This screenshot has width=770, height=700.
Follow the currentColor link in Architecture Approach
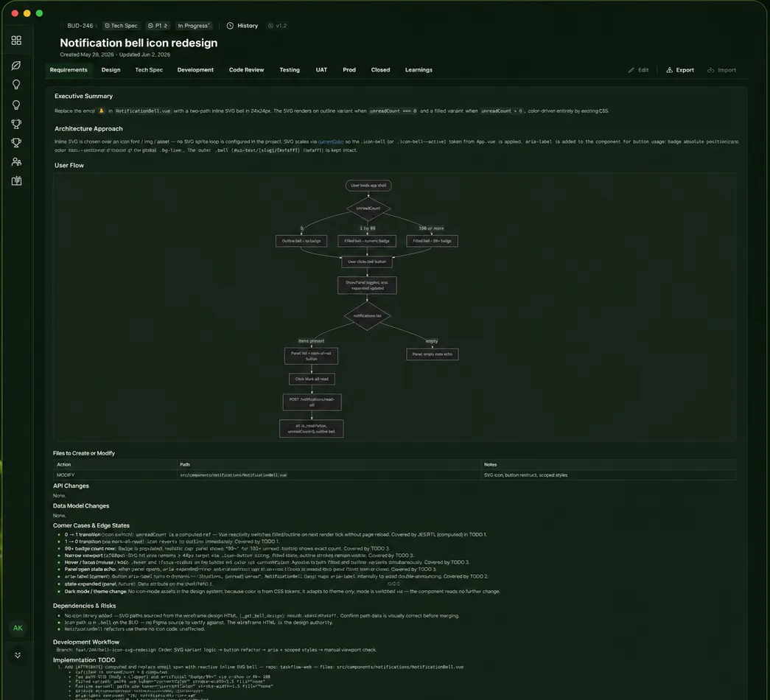tap(331, 141)
